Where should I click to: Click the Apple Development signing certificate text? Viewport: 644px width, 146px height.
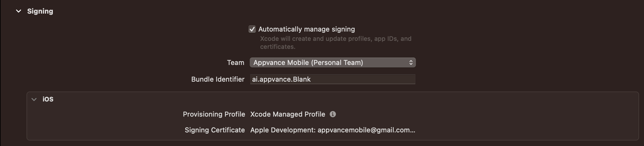333,130
